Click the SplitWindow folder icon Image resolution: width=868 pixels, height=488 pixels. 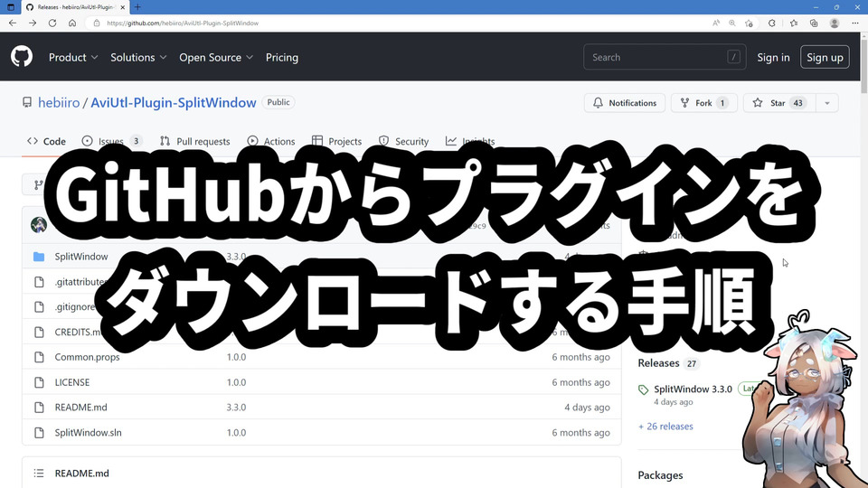click(x=39, y=257)
